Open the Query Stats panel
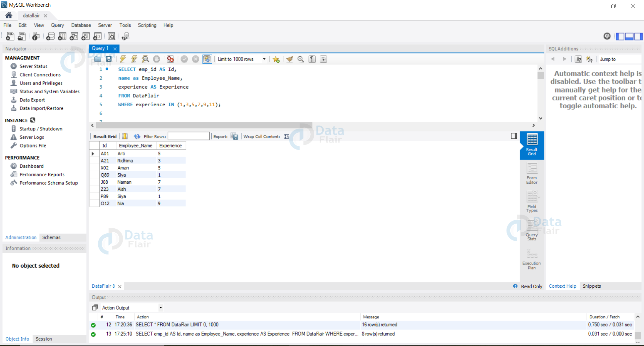Viewport: 644px width, 346px height. [x=532, y=230]
